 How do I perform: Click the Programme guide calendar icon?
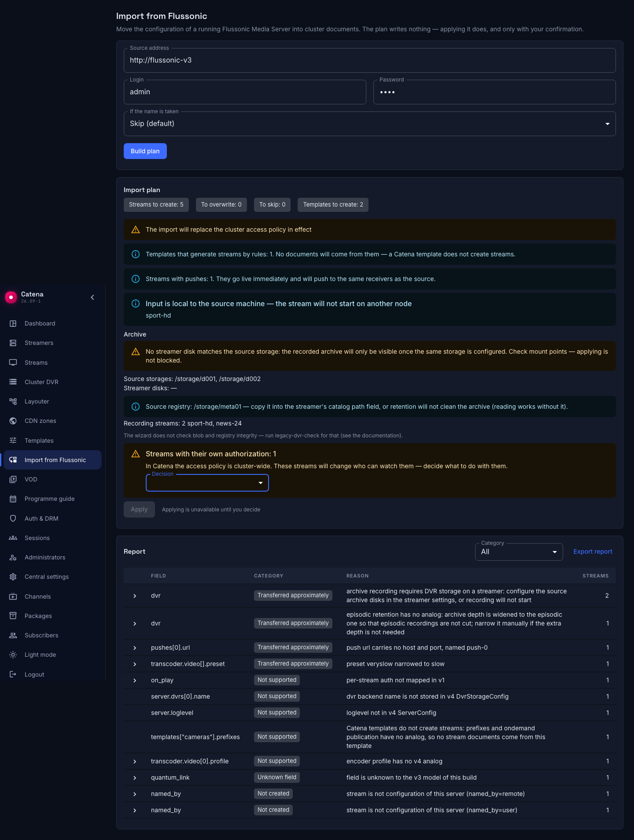point(13,499)
